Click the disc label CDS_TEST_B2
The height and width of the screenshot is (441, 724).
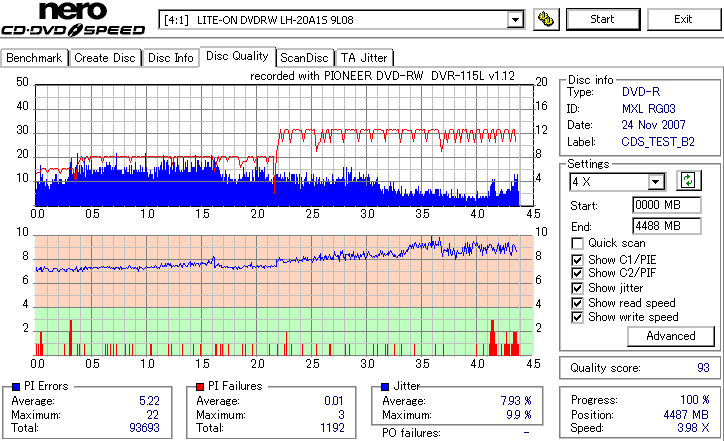(658, 142)
